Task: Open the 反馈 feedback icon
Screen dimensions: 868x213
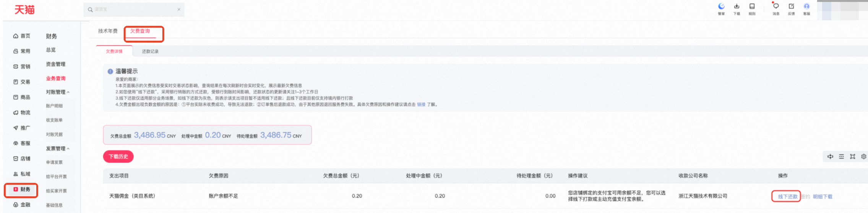Action: click(791, 9)
